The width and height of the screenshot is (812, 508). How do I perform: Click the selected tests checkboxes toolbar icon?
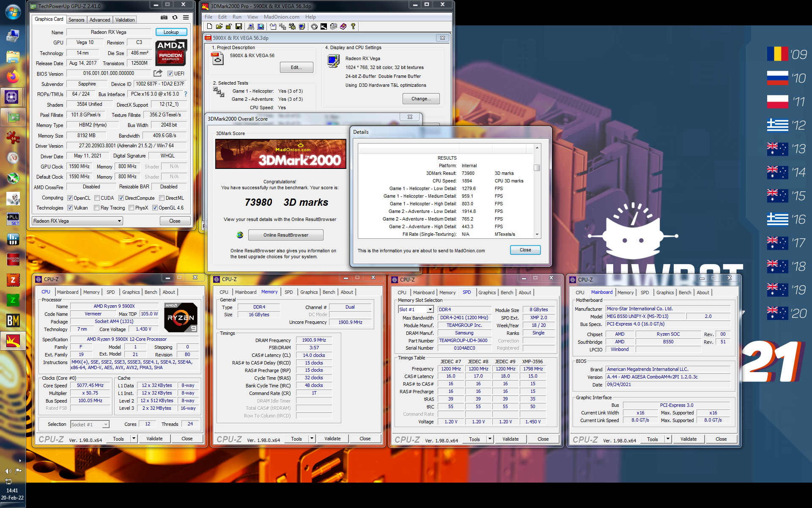click(x=283, y=27)
